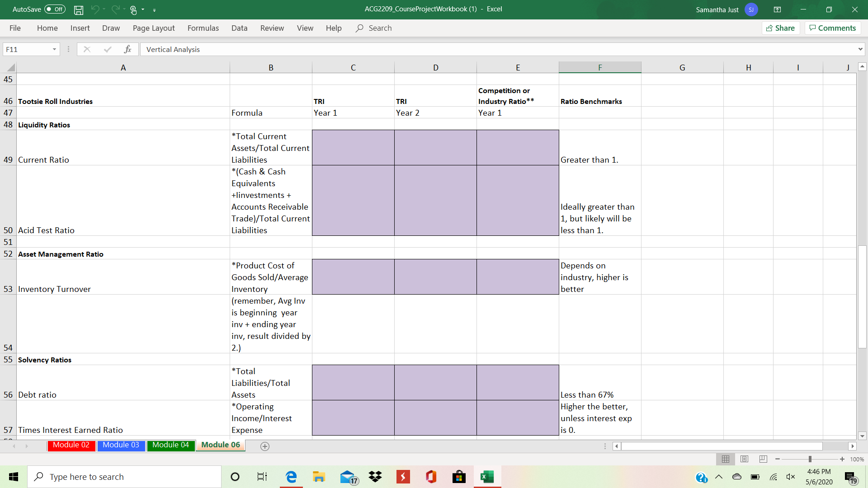
Task: Select the Page Break Preview icon
Action: tap(763, 459)
